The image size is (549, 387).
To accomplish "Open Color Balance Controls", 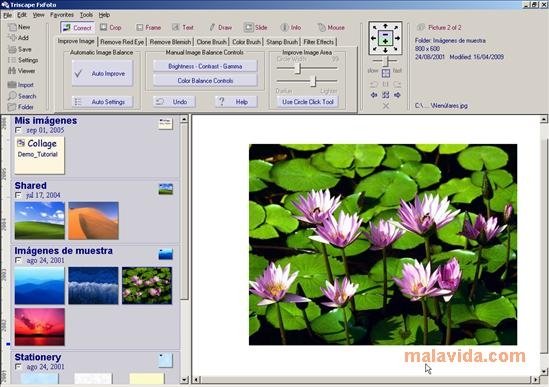I will (x=205, y=81).
